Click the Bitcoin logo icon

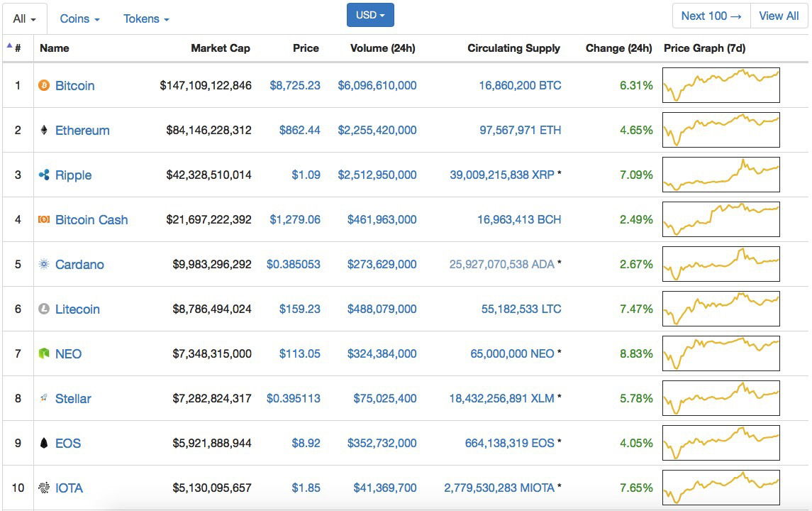tap(44, 86)
